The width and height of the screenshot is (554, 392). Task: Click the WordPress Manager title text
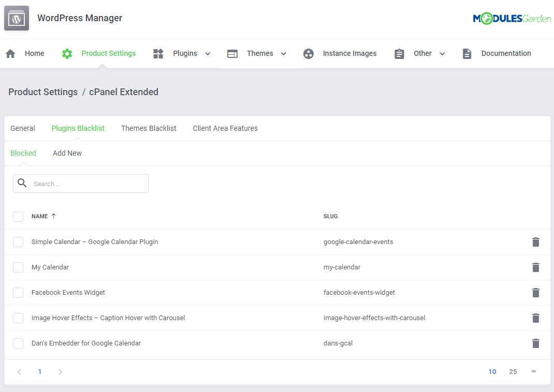pos(80,18)
